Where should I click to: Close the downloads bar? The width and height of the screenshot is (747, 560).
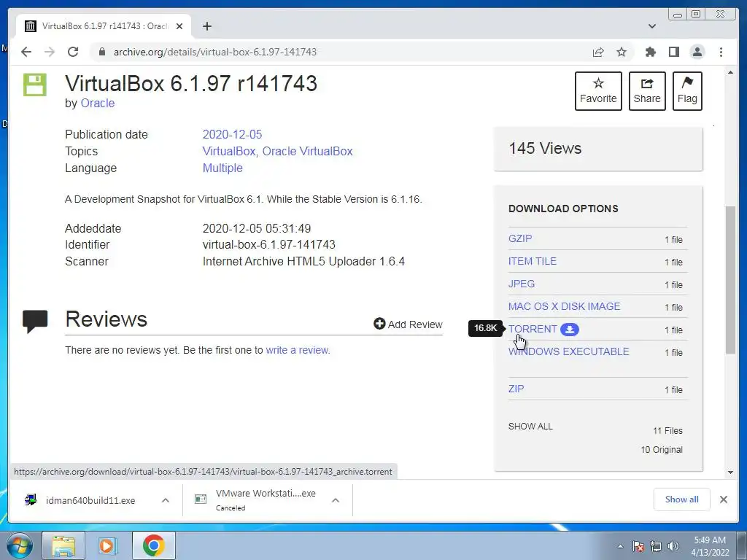[723, 499]
